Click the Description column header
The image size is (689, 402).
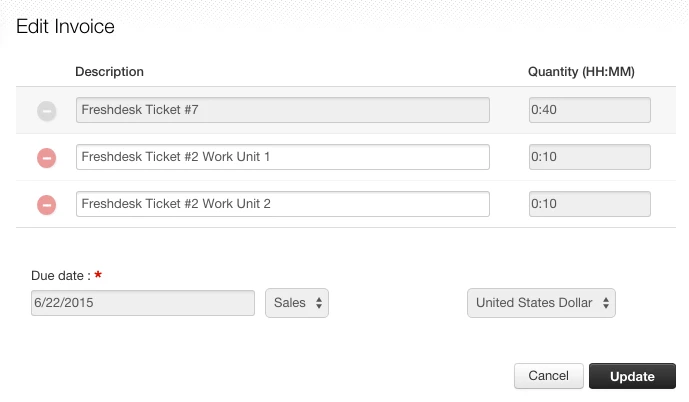coord(110,71)
